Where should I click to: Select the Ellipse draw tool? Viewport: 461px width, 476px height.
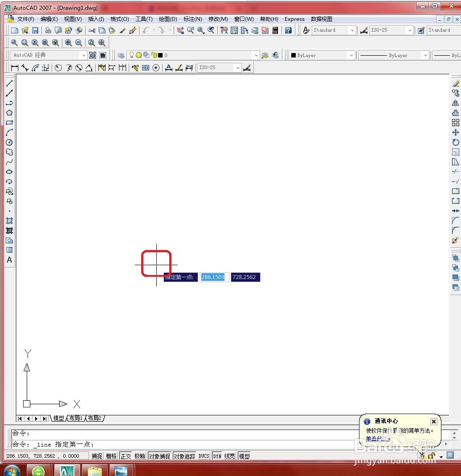click(x=9, y=172)
